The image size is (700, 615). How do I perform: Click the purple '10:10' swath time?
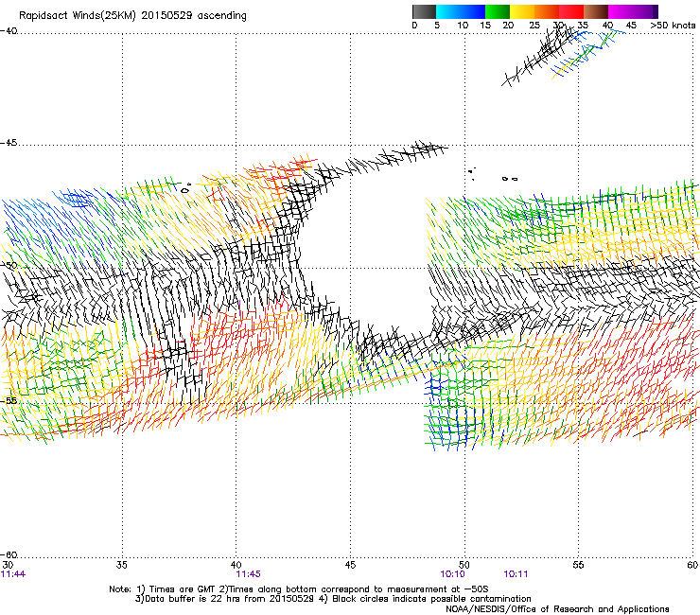(453, 574)
